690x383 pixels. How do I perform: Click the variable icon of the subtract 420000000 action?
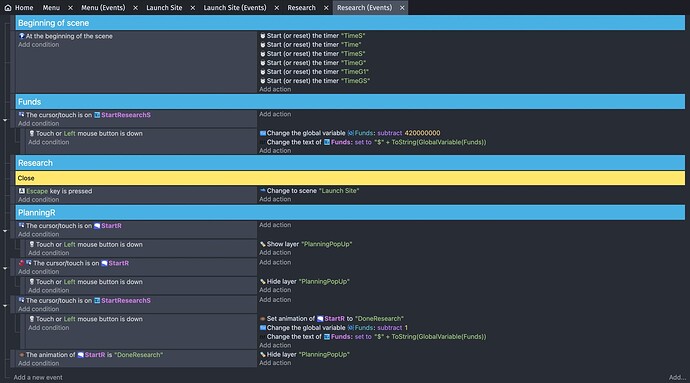(263, 133)
